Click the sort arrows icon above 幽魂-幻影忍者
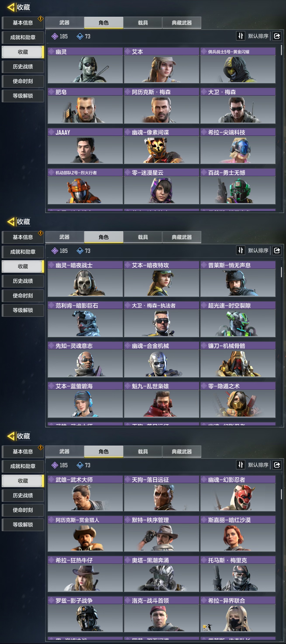286x644 pixels. (x=241, y=464)
